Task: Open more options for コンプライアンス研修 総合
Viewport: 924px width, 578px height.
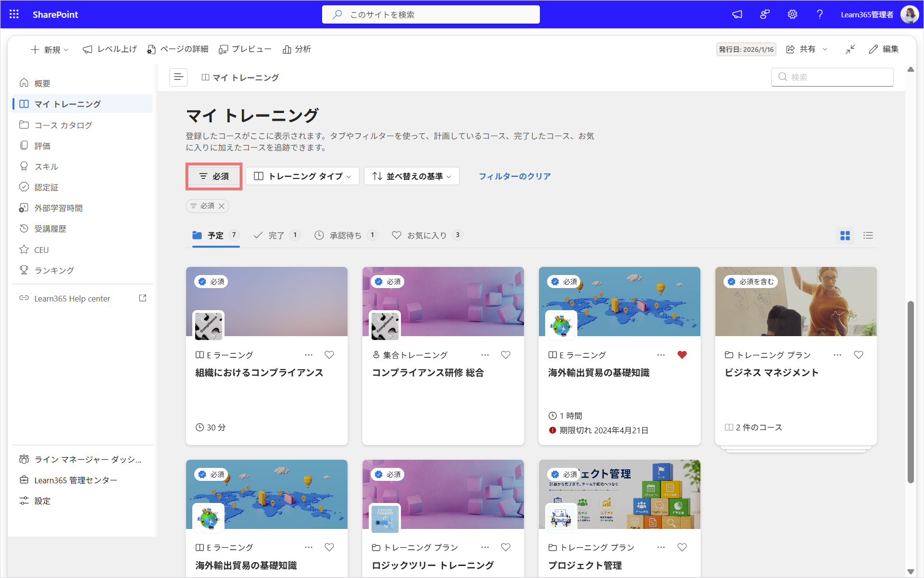Action: (x=485, y=355)
